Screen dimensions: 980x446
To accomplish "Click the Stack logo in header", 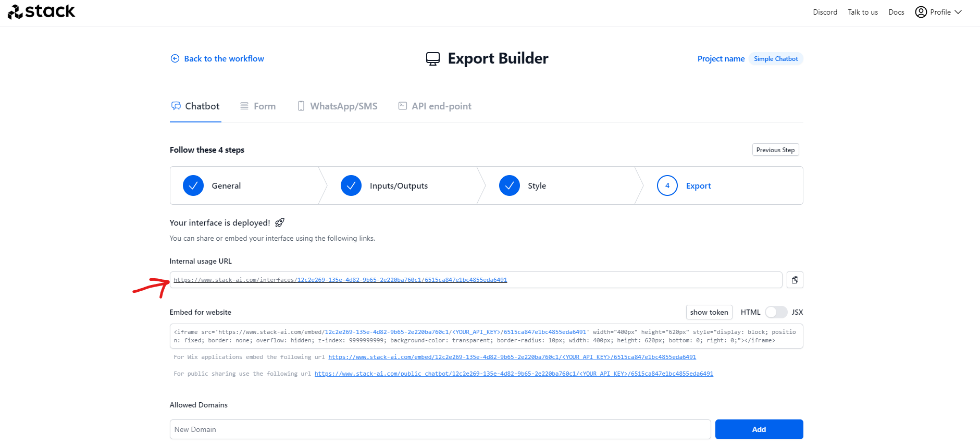I will (42, 11).
